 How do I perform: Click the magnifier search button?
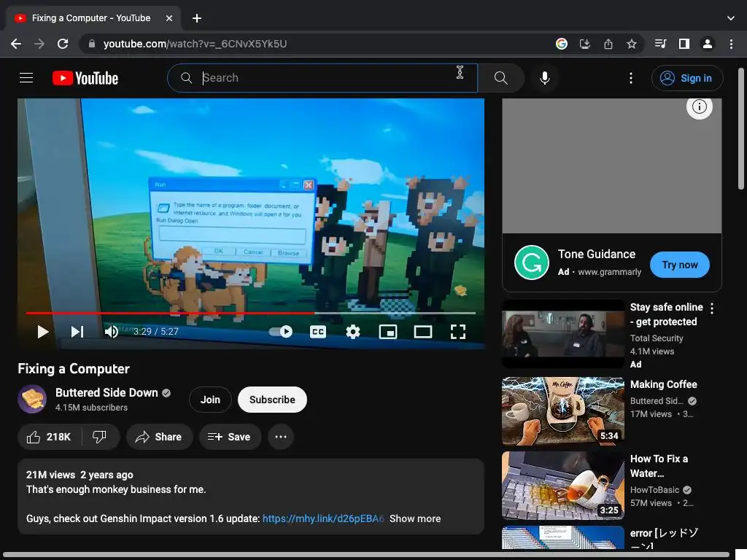pos(500,77)
